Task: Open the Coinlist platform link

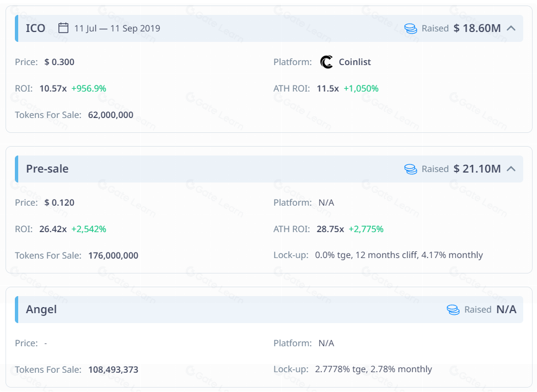Action: tap(355, 62)
